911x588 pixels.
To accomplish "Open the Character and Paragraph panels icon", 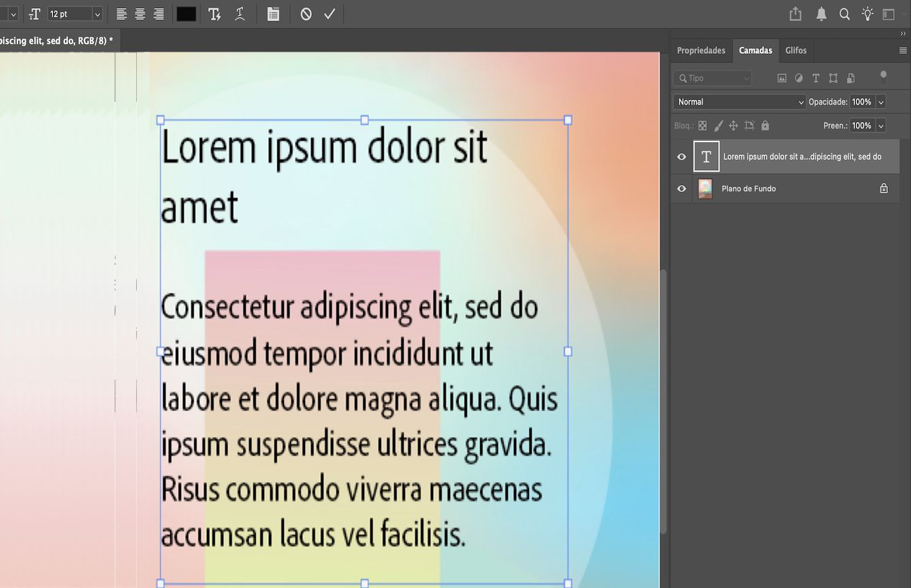I will [x=273, y=14].
